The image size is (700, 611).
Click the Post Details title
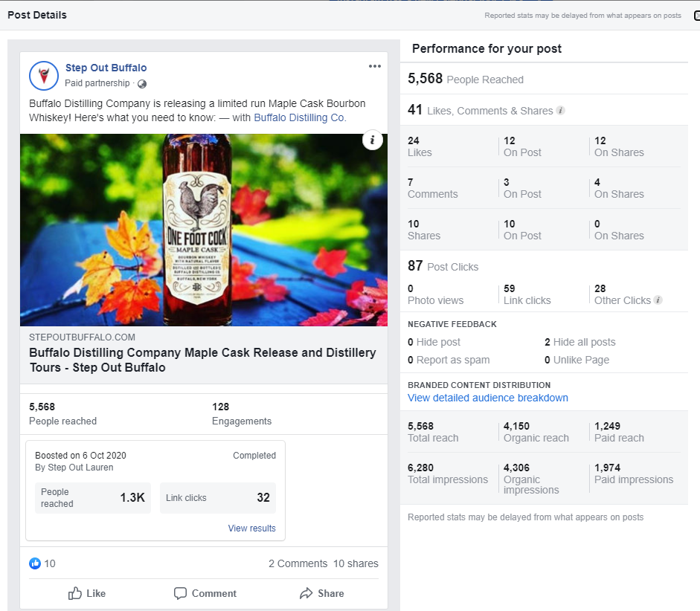(x=37, y=15)
